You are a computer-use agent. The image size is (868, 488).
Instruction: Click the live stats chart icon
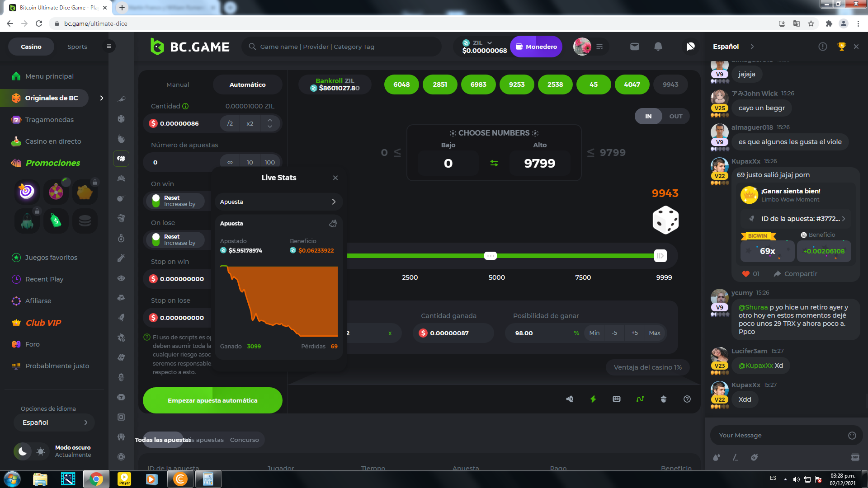tap(640, 399)
